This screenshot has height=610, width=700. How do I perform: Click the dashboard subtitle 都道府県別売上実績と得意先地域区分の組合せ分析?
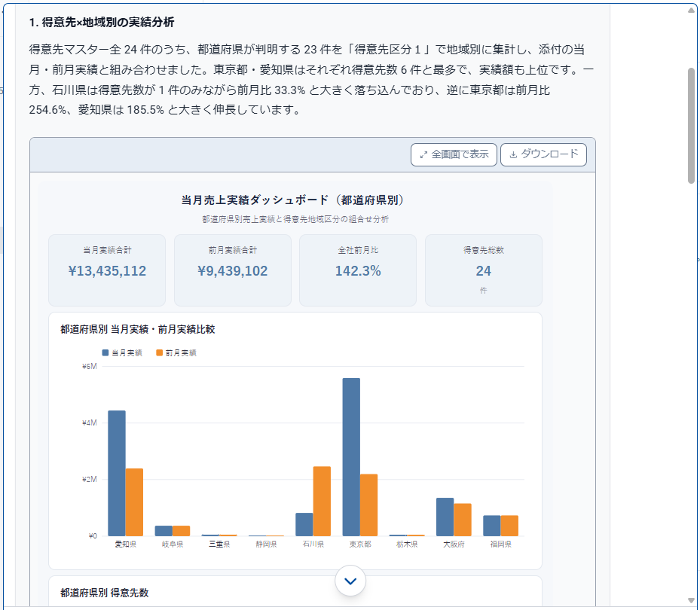(295, 219)
